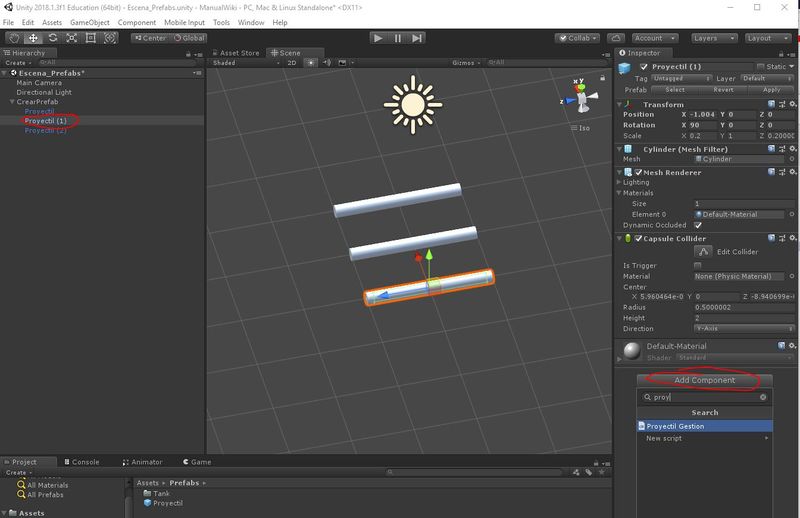The image size is (800, 518).
Task: Collapse the Materials section
Action: click(619, 193)
